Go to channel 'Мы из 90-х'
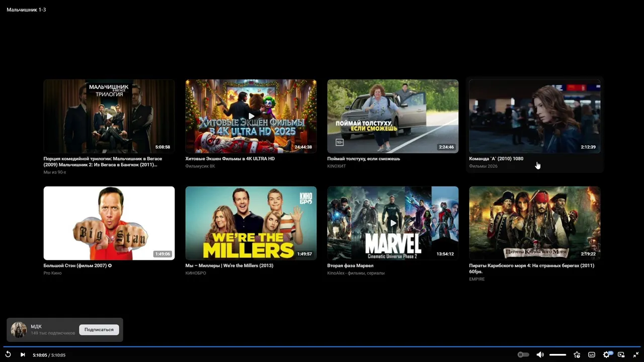 (55, 172)
